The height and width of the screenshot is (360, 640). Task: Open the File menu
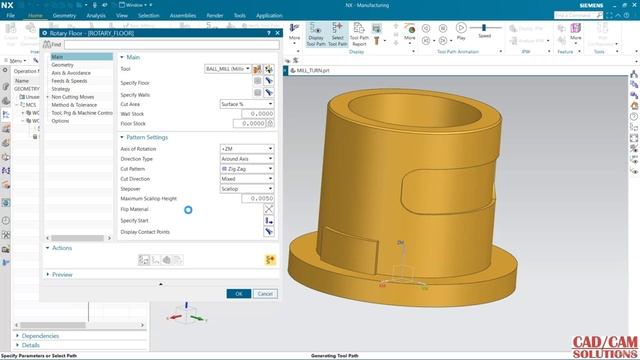click(x=11, y=16)
